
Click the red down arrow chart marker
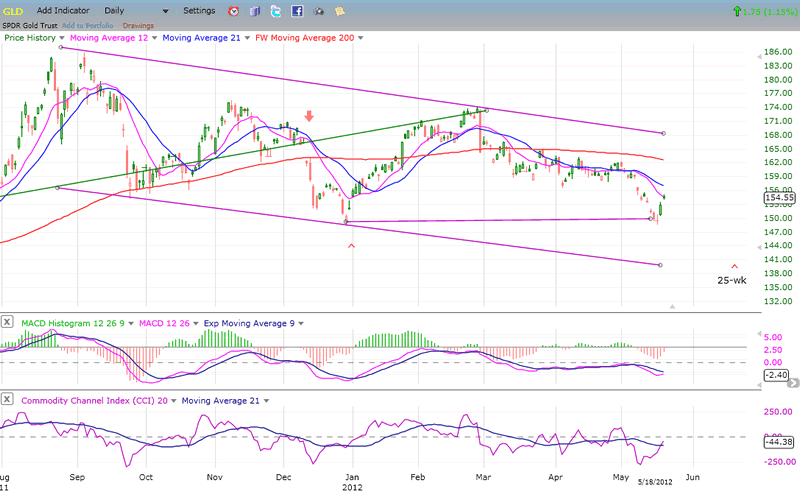(x=309, y=116)
